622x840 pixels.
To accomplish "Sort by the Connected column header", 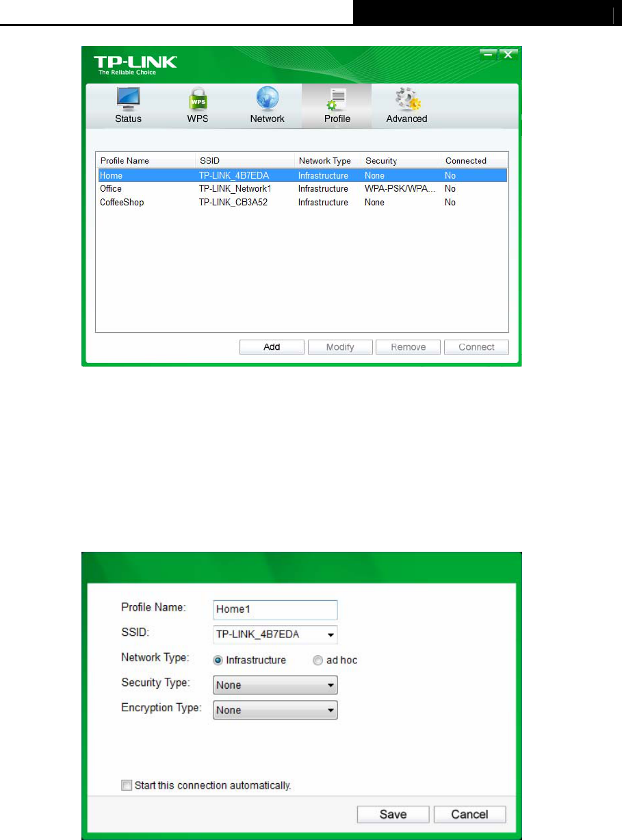I will pos(474,161).
